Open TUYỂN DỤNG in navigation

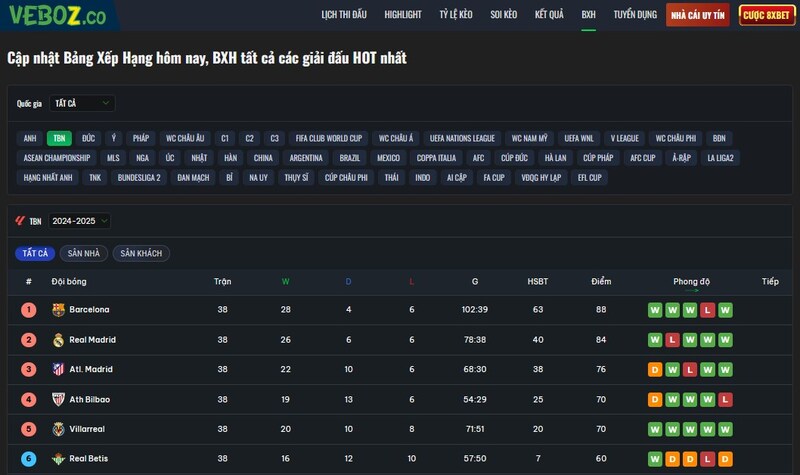(635, 15)
